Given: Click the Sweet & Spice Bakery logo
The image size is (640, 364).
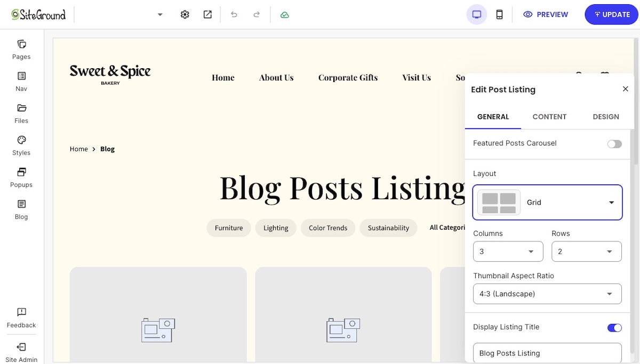Looking at the screenshot, I should pos(110,74).
